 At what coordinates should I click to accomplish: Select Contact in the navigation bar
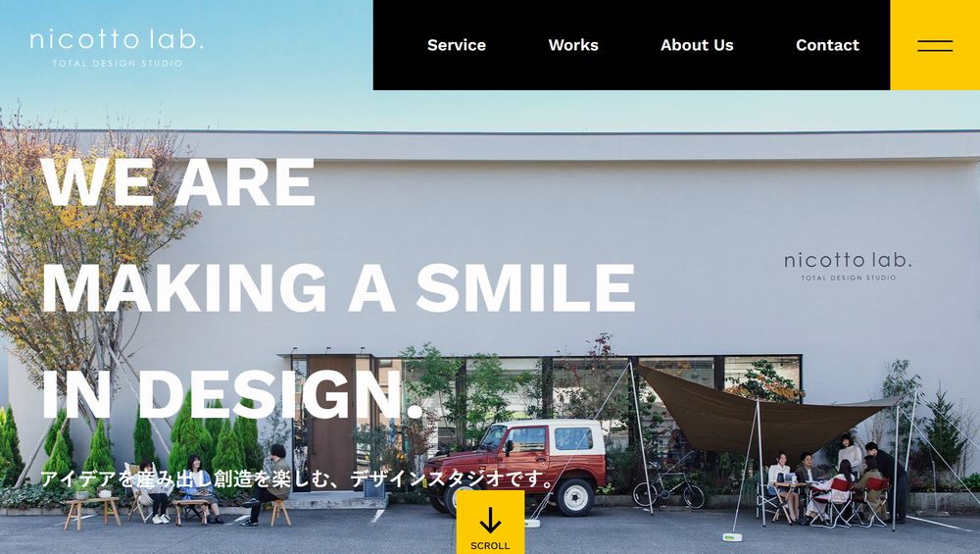pyautogui.click(x=827, y=45)
